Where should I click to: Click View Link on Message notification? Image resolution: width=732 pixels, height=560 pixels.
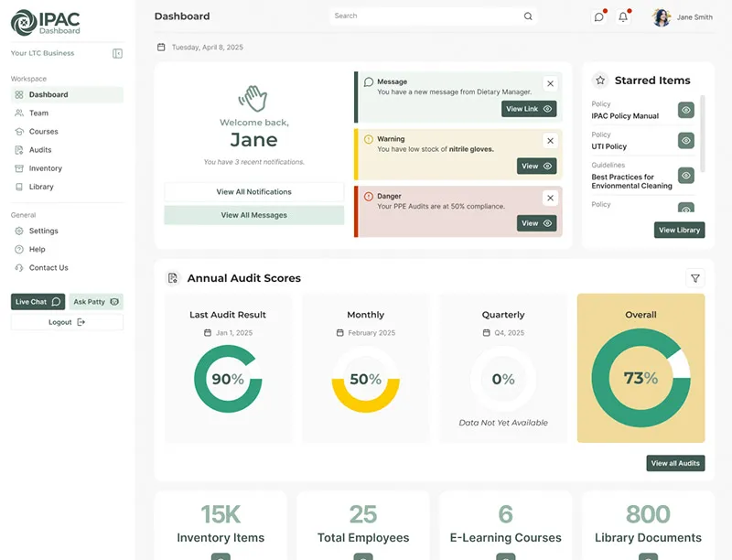(x=529, y=109)
